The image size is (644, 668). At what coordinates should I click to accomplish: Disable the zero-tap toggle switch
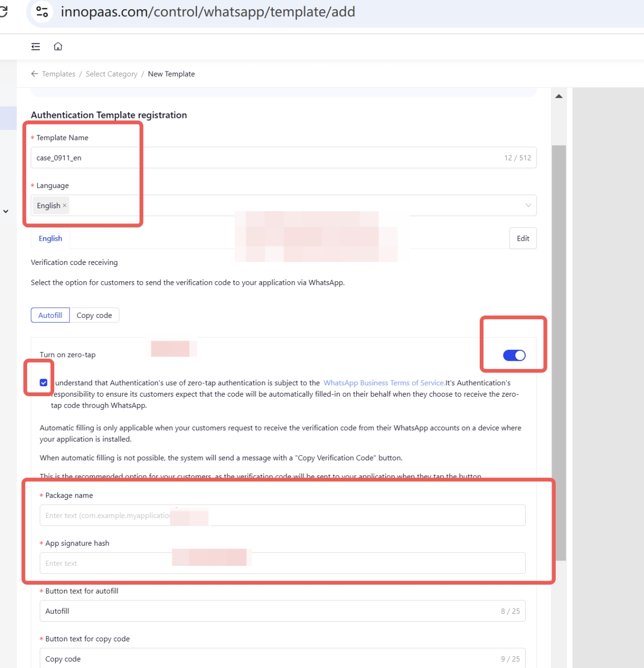[x=514, y=355]
